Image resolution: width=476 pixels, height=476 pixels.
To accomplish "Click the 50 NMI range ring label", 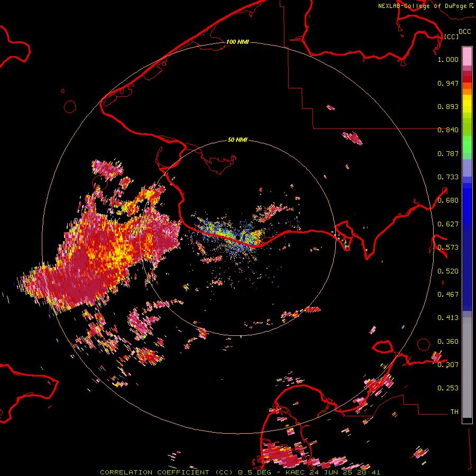I will [237, 140].
